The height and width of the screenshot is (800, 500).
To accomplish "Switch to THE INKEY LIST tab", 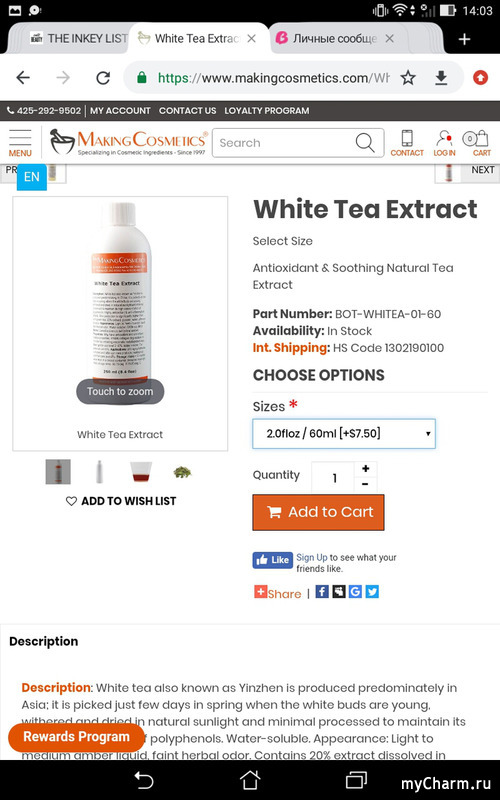I will point(78,38).
